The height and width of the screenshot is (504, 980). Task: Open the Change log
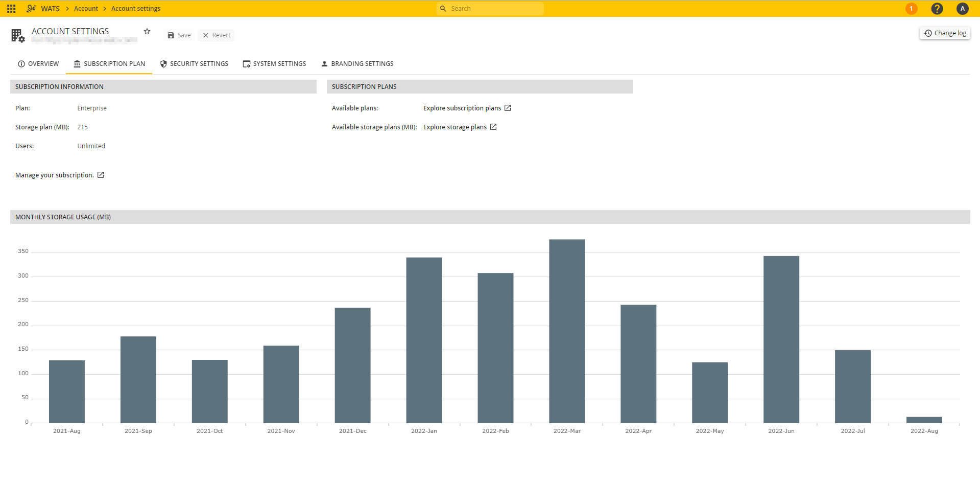(945, 33)
